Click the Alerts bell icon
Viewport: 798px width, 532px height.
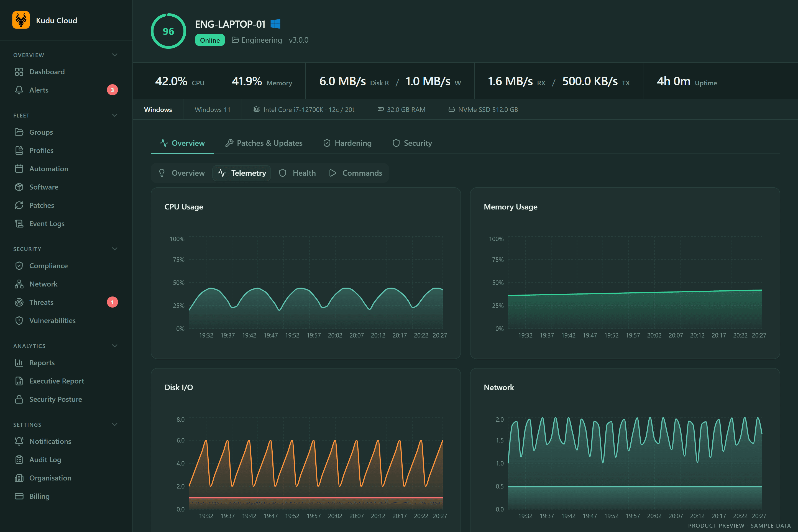(x=19, y=90)
